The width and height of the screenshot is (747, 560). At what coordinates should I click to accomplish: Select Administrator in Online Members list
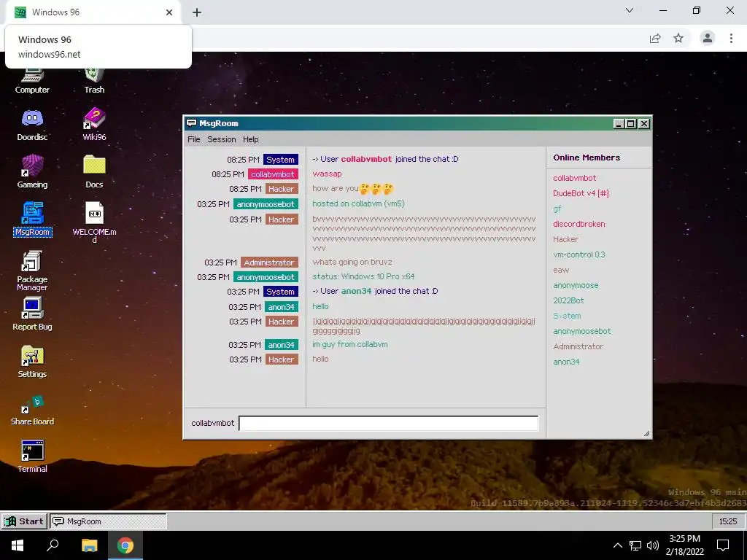(578, 346)
